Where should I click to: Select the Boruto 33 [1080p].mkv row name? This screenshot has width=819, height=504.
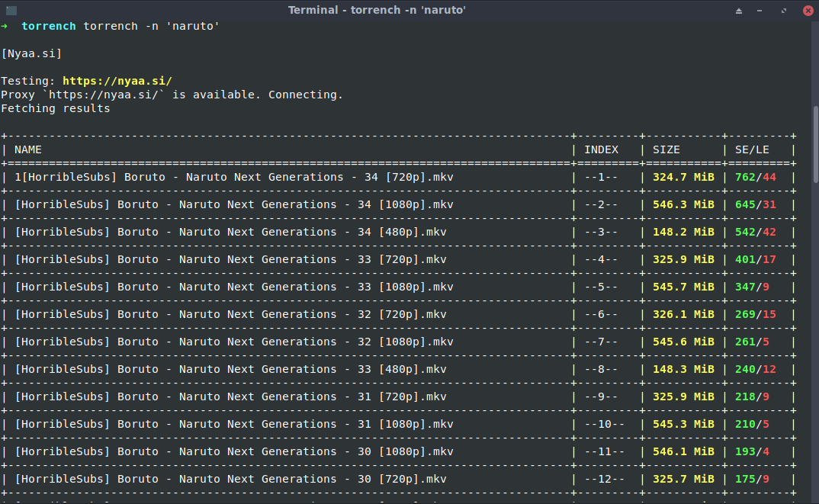tap(234, 287)
